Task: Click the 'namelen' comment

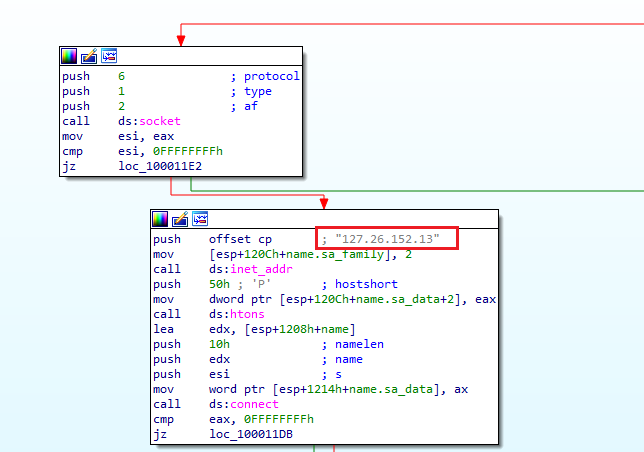Action: (x=359, y=344)
